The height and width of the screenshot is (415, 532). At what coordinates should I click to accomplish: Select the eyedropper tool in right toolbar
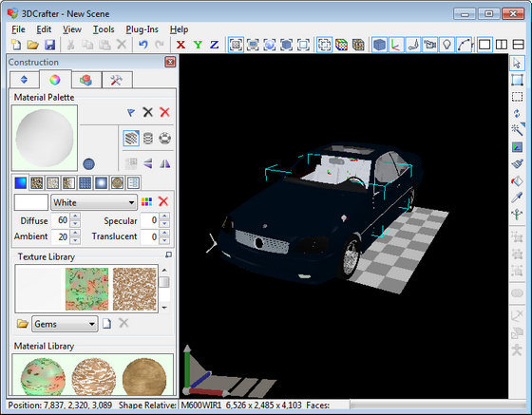tap(517, 198)
